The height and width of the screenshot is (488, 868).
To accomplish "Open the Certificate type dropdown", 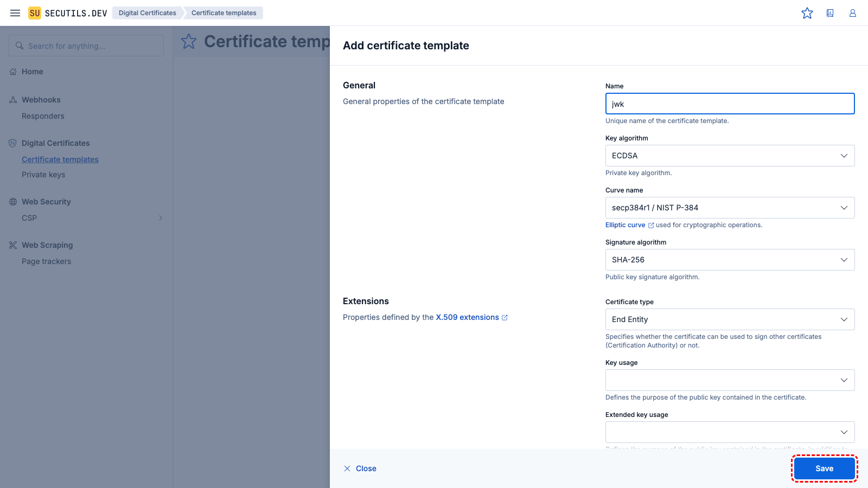I will (x=729, y=319).
